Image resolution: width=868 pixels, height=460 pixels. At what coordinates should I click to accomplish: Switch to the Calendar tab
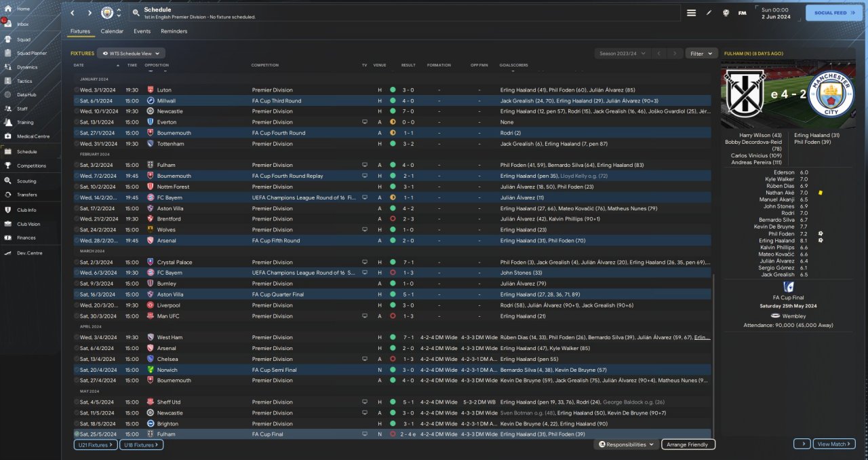click(112, 31)
